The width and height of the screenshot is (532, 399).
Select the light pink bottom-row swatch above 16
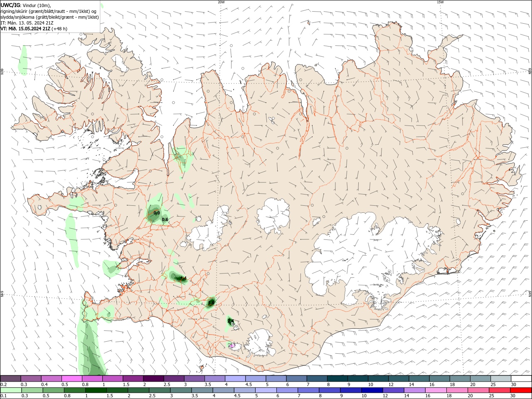(x=436, y=390)
